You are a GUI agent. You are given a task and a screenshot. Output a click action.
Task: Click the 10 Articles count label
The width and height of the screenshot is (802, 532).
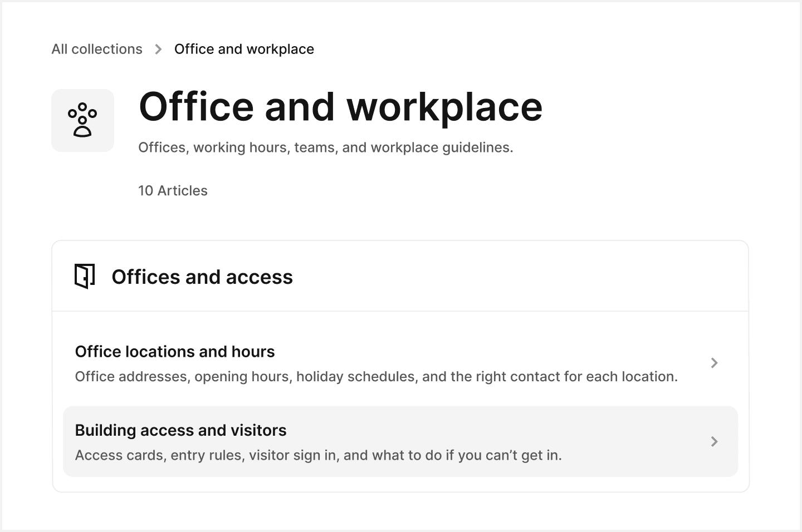(173, 190)
